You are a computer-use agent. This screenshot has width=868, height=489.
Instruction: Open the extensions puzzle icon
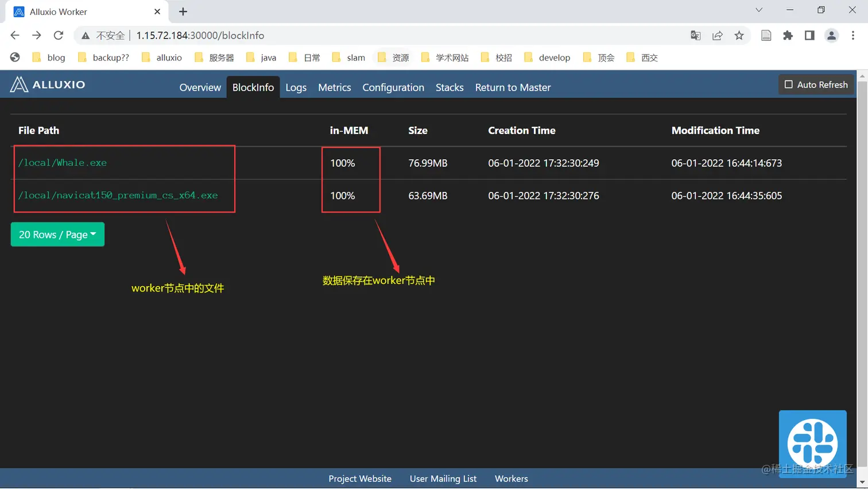pyautogui.click(x=788, y=36)
